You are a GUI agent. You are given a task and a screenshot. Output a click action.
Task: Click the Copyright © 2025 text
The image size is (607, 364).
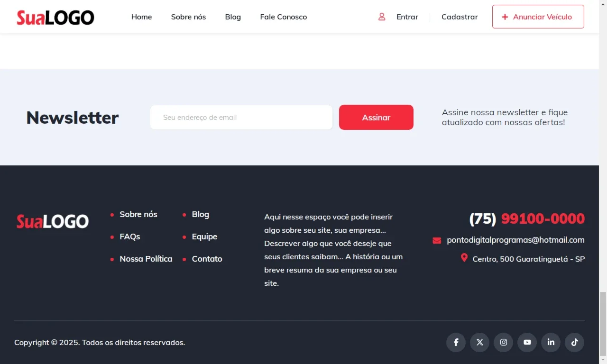(x=100, y=342)
